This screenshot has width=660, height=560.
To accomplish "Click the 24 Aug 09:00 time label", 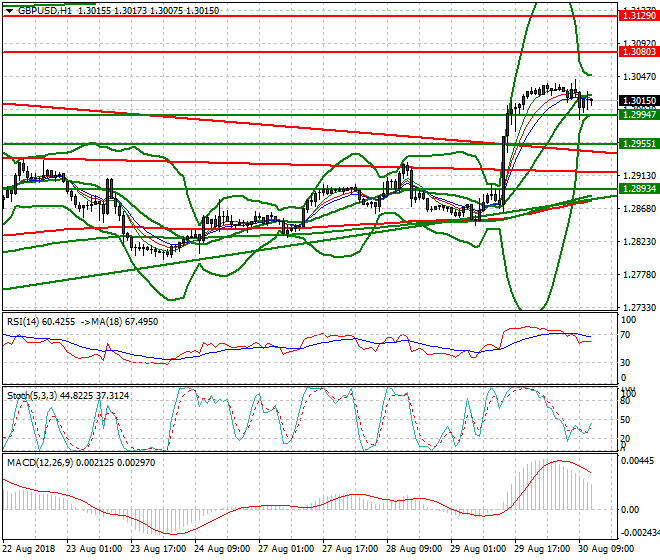I will [222, 549].
